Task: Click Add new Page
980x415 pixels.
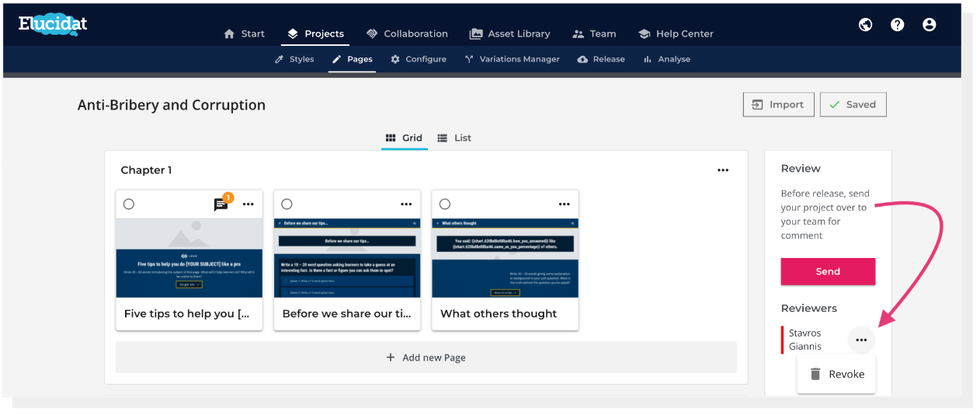Action: 426,357
